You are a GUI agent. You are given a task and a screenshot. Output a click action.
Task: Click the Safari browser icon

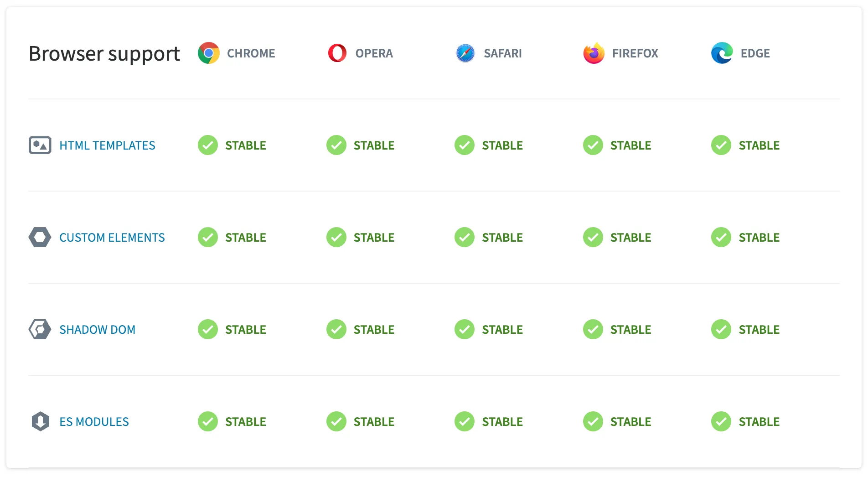click(465, 53)
